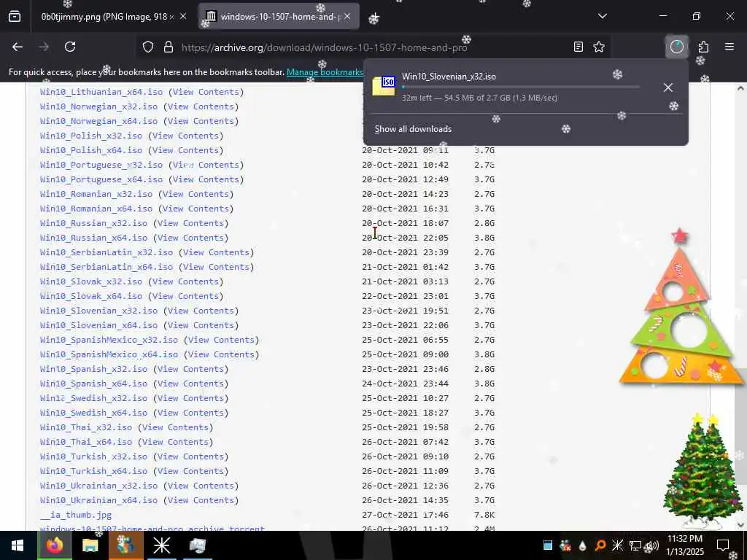The width and height of the screenshot is (747, 560).
Task: Download Win10_Spanish_x64.iso
Action: (x=94, y=384)
